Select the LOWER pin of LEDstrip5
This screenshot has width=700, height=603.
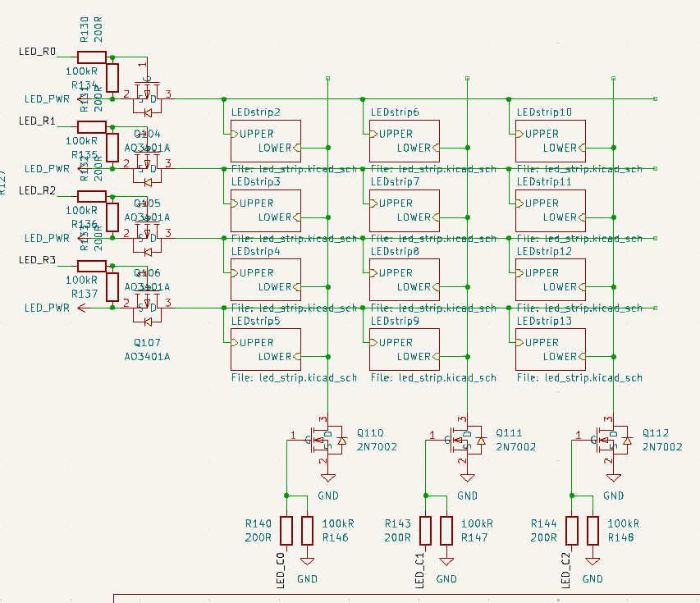[275, 357]
